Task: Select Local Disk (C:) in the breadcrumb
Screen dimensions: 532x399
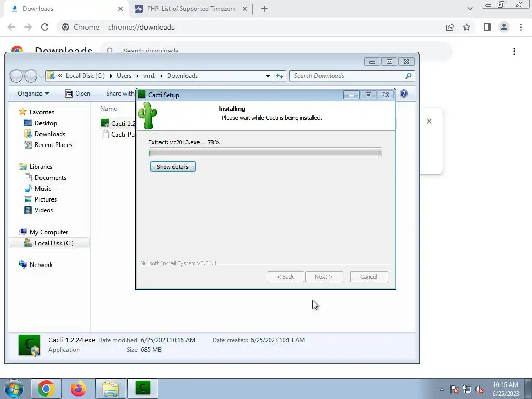Action: pyautogui.click(x=85, y=76)
